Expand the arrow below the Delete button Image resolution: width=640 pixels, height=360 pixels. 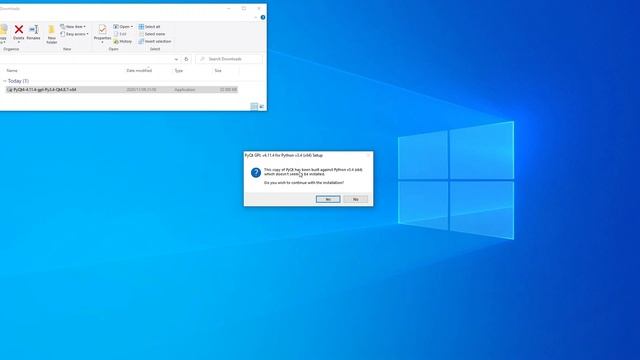click(x=19, y=42)
